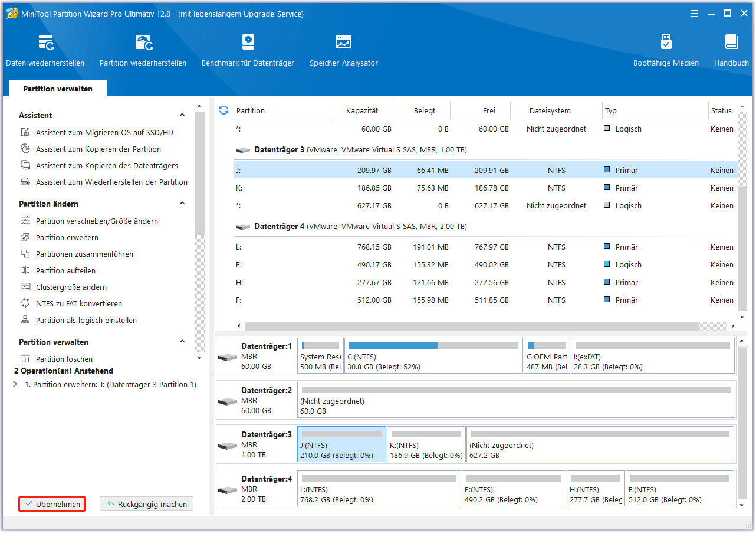Select L: partition row in table

[485, 247]
